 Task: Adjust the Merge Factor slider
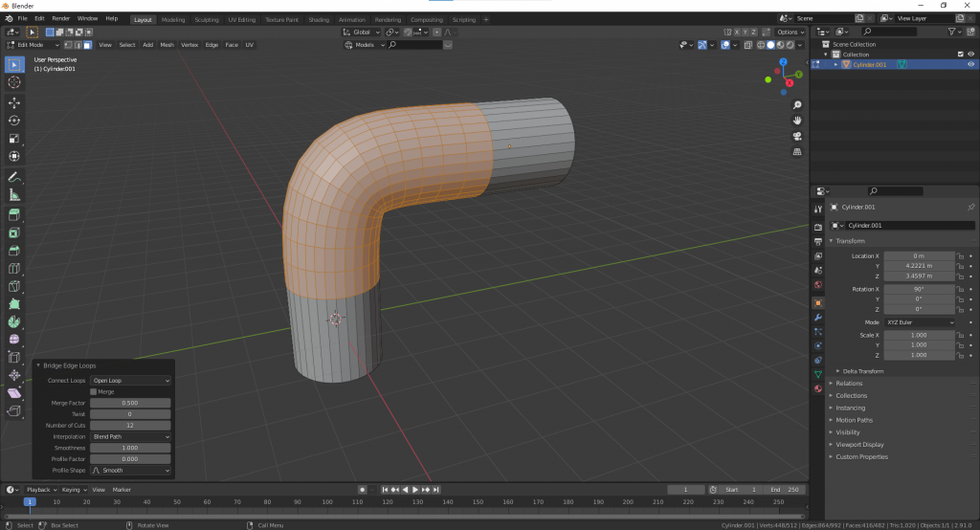click(x=130, y=403)
